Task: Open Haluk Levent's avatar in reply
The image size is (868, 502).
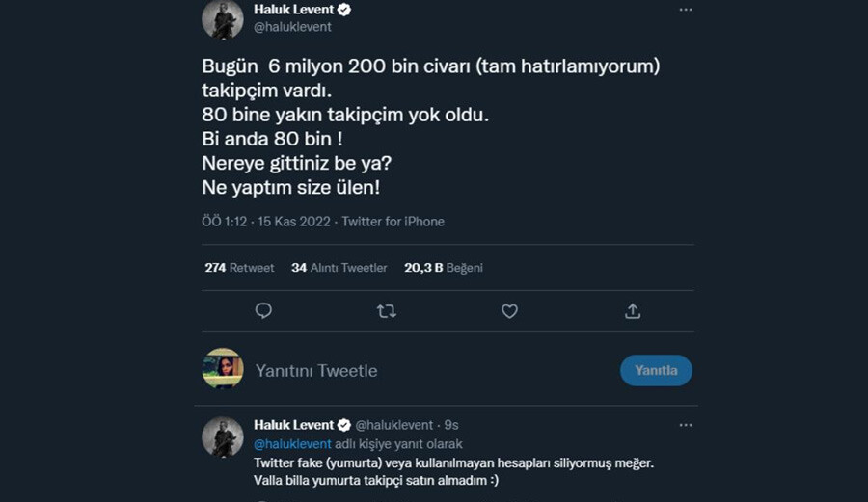Action: (x=222, y=437)
